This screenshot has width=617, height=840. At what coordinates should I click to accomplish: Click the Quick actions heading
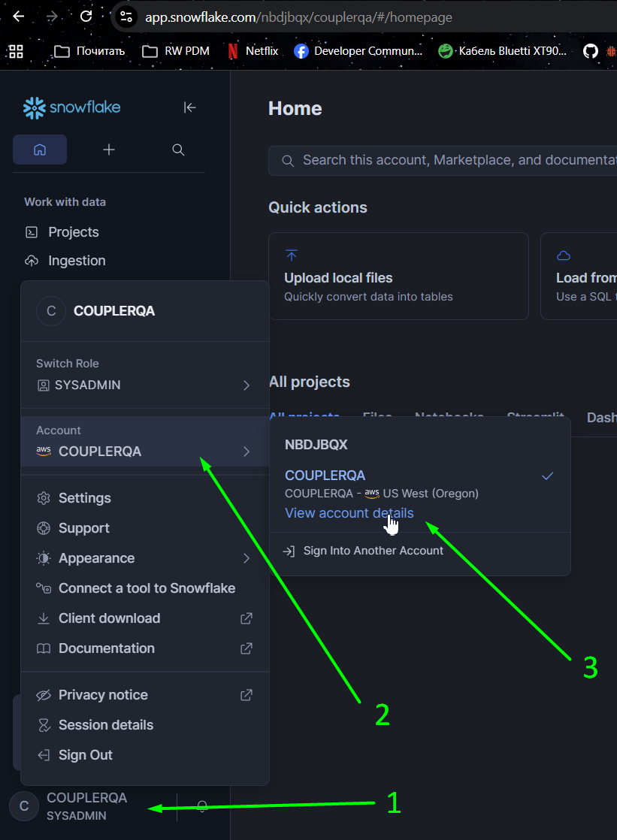[318, 207]
